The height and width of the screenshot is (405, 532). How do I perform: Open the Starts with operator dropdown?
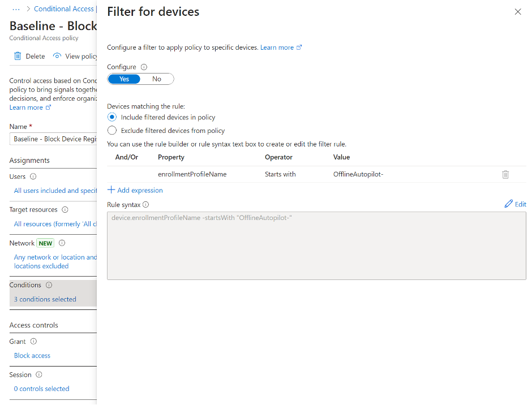280,174
